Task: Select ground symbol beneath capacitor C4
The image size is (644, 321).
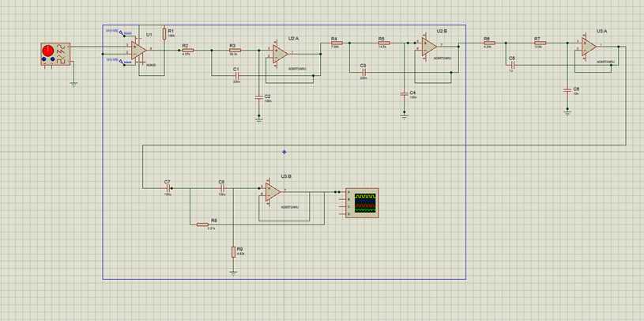Action: click(404, 116)
